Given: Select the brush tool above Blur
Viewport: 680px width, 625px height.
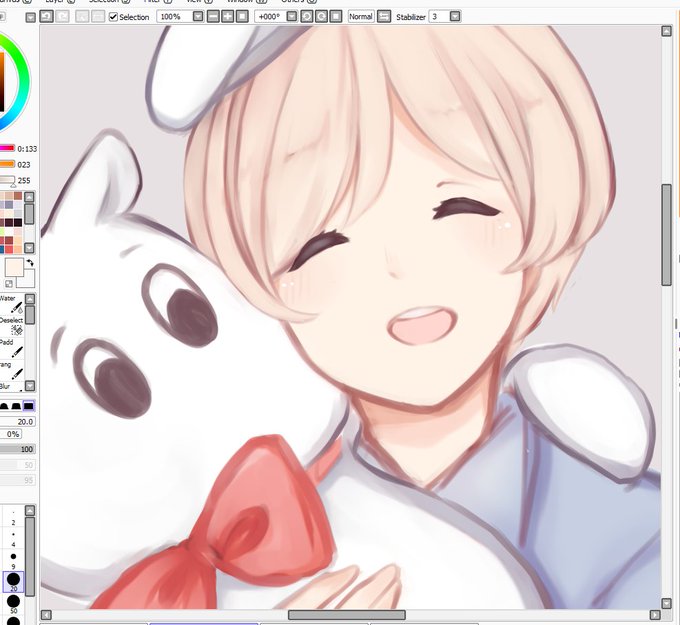Looking at the screenshot, I should (x=12, y=370).
